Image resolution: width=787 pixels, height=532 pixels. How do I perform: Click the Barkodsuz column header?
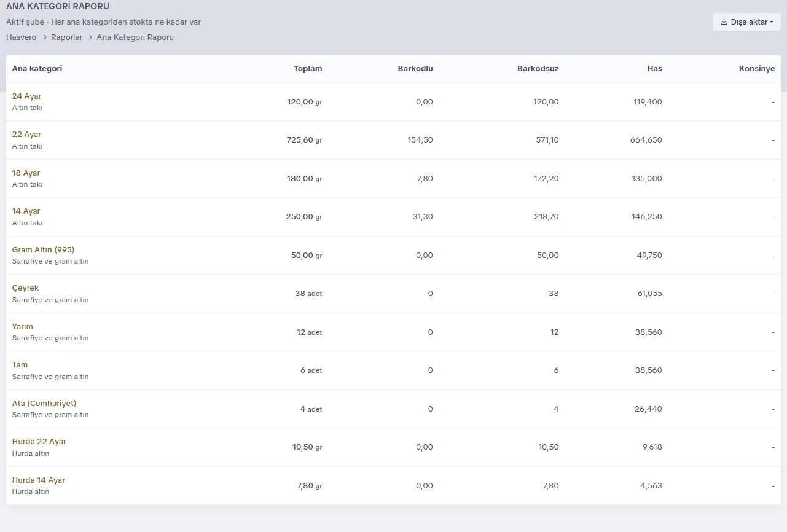(x=538, y=69)
